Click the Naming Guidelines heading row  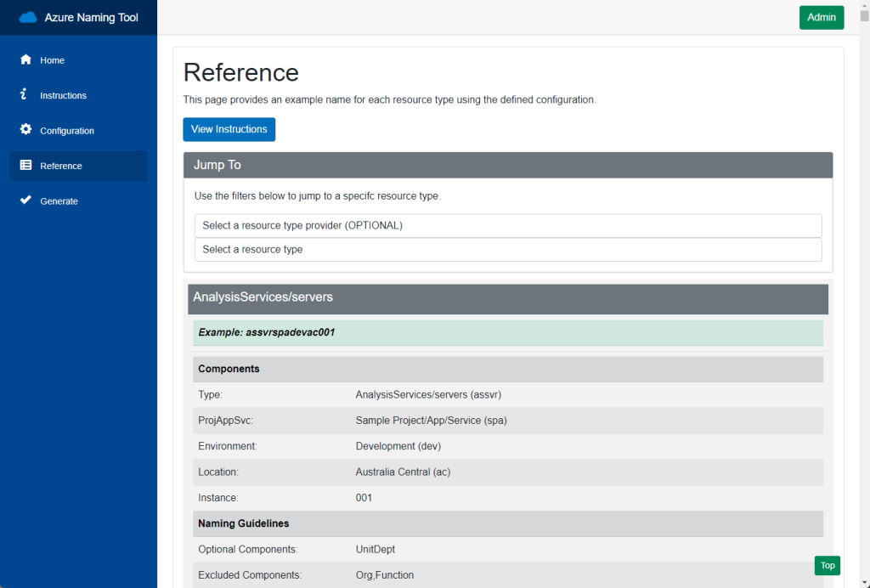tap(508, 523)
